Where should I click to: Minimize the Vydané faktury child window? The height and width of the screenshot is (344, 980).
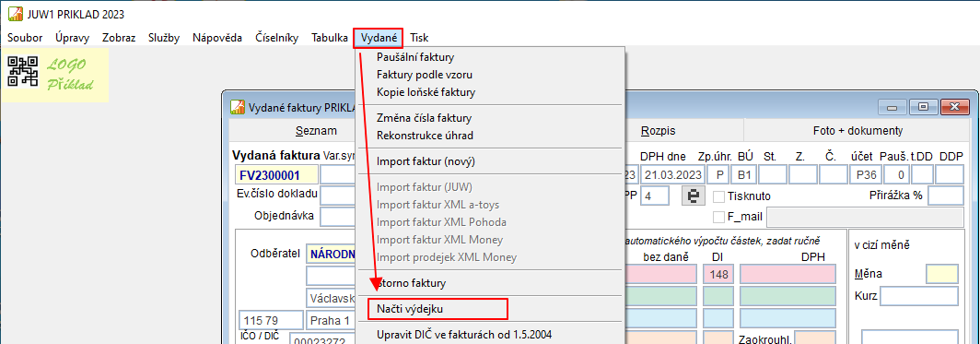pos(892,107)
